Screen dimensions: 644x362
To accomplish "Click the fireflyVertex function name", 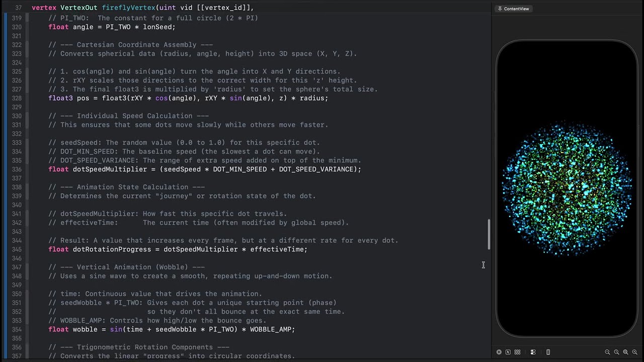I will pos(128,8).
